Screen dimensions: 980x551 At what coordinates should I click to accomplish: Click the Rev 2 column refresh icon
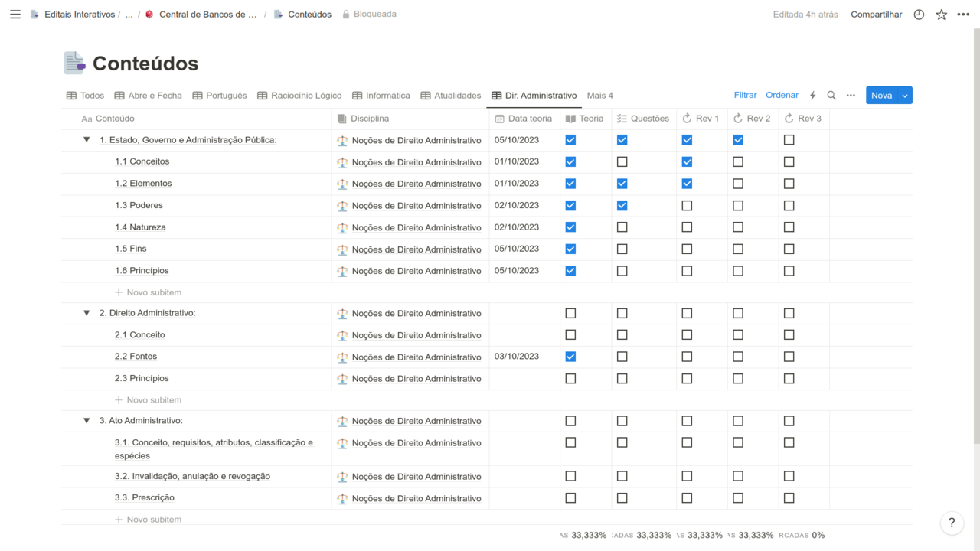click(x=738, y=119)
